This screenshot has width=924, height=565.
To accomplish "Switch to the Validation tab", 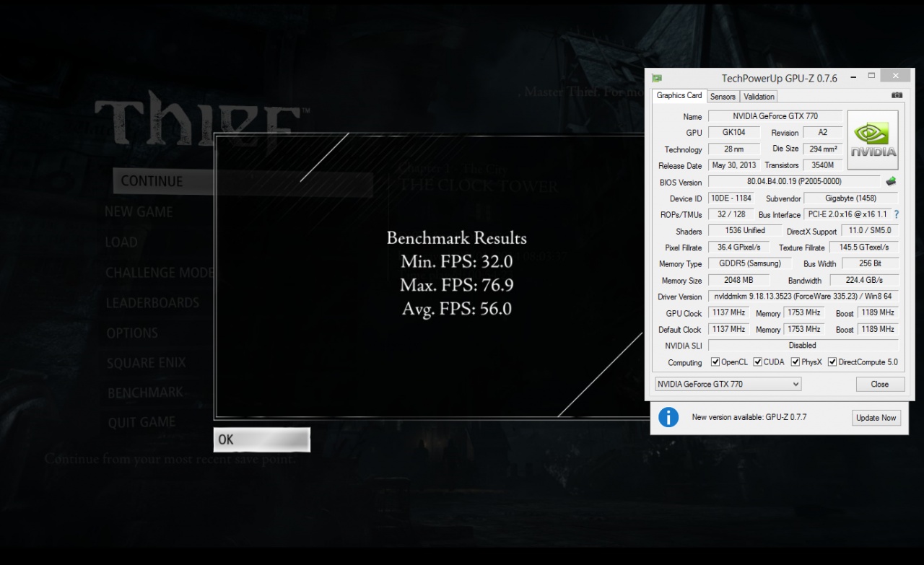I will pyautogui.click(x=759, y=97).
